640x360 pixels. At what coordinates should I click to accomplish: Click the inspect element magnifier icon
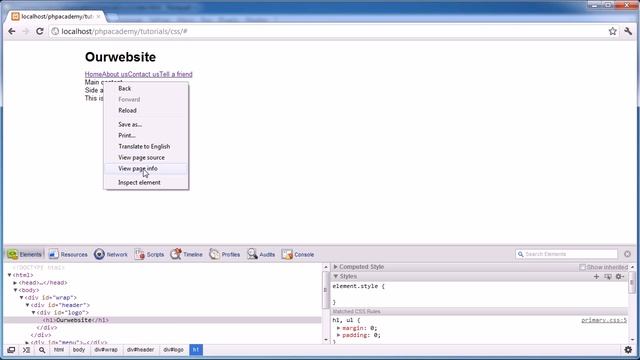point(42,350)
